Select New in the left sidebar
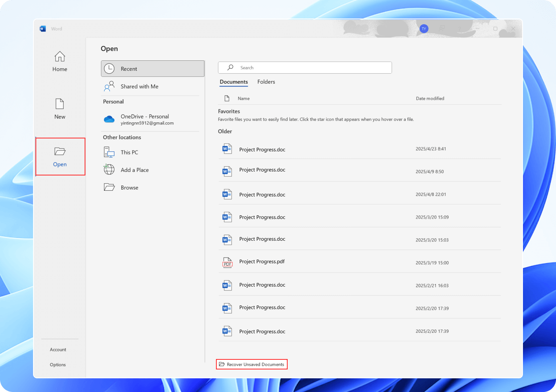 (60, 109)
